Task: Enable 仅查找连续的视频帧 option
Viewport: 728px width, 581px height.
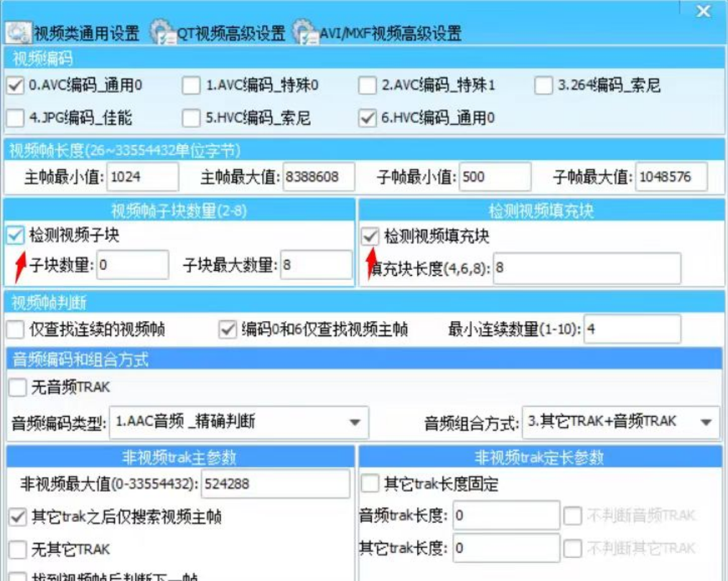Action: click(15, 330)
